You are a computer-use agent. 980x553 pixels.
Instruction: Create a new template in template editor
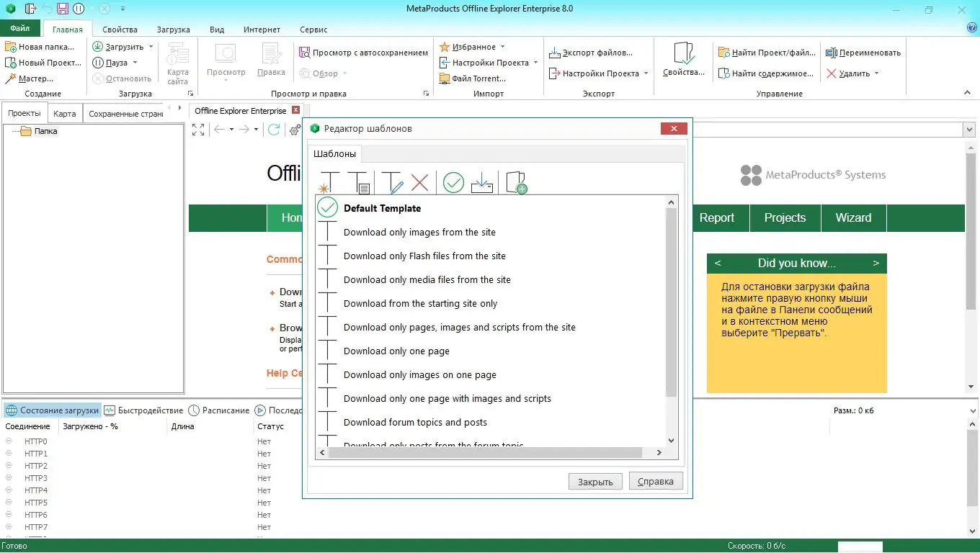329,182
